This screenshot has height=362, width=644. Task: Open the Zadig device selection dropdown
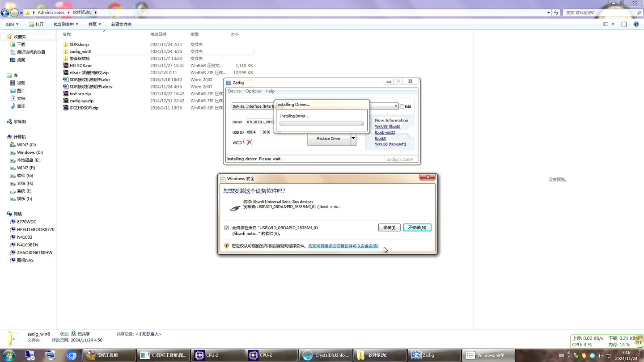(396, 106)
